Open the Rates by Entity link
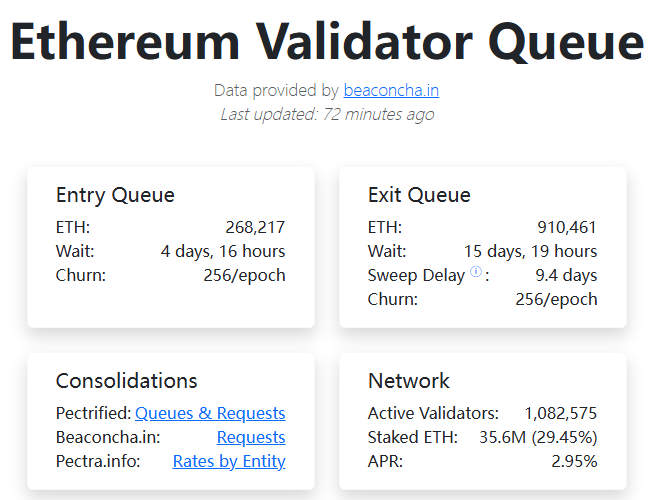The width and height of the screenshot is (655, 500). click(229, 461)
